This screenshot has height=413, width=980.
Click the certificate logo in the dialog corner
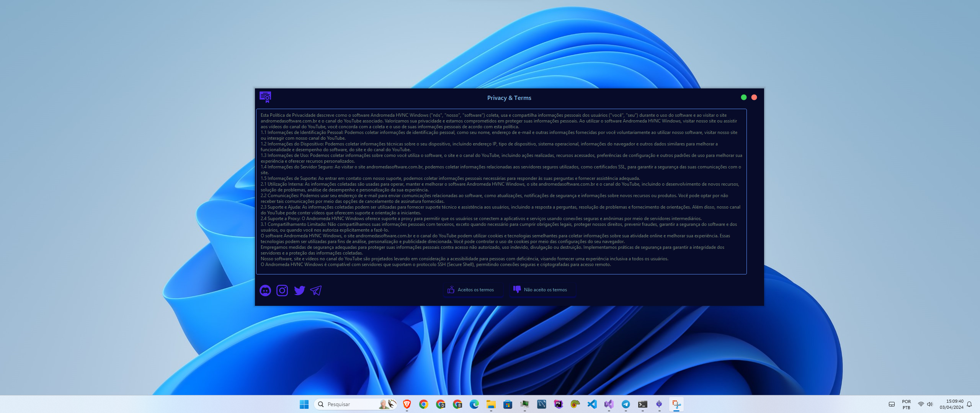coord(266,98)
